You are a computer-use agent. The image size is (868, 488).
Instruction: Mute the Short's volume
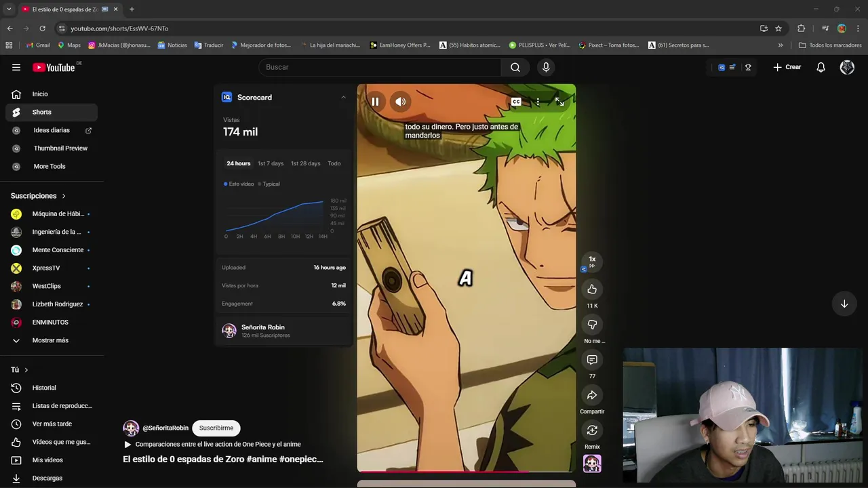tap(401, 102)
